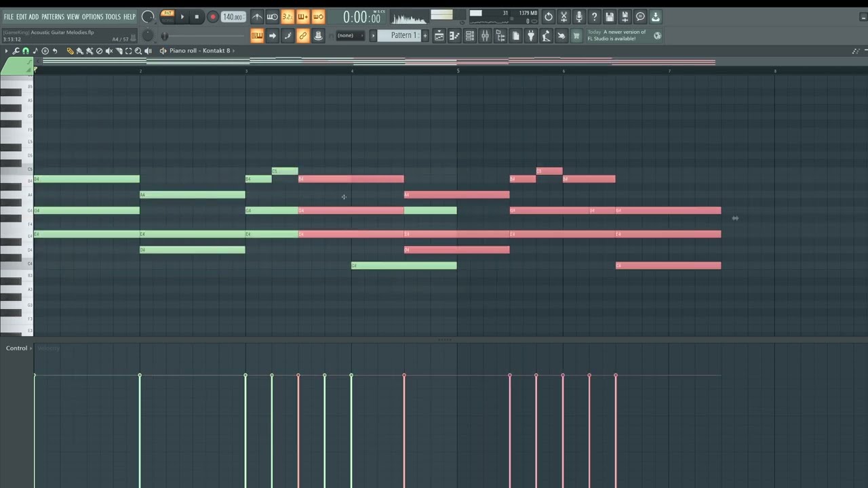Open the Channel rack icon
The height and width of the screenshot is (488, 868).
click(469, 36)
